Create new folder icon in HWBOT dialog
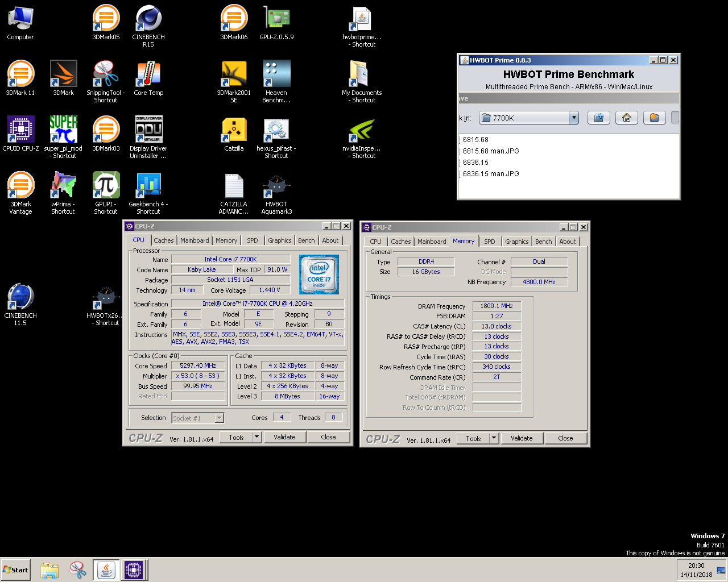 (654, 118)
